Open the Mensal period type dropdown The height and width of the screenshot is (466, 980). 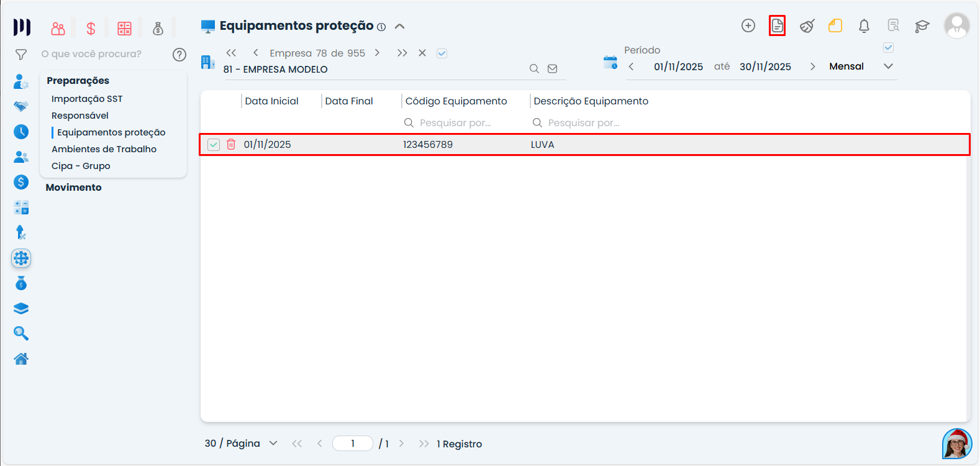click(x=861, y=66)
